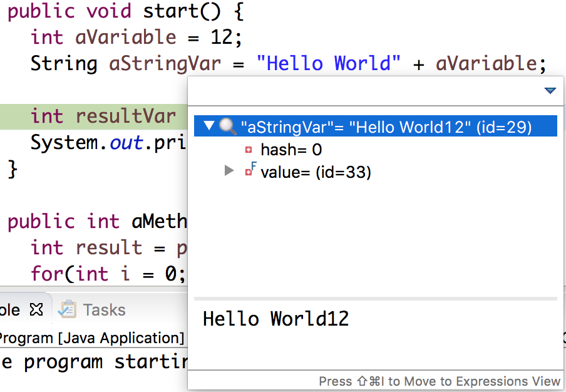
Task: Close the Console view with its X icon
Action: [36, 310]
